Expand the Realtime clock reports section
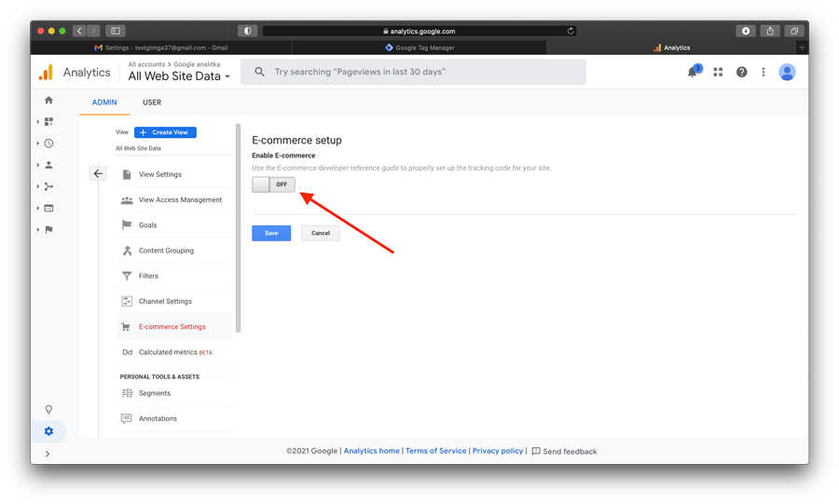This screenshot has height=504, width=839. [x=48, y=143]
